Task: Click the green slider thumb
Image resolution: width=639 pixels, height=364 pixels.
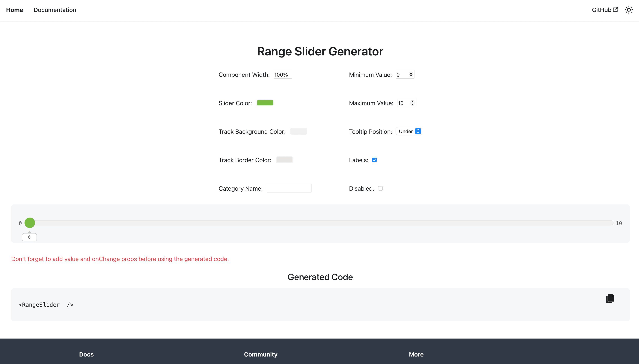Action: pyautogui.click(x=30, y=223)
